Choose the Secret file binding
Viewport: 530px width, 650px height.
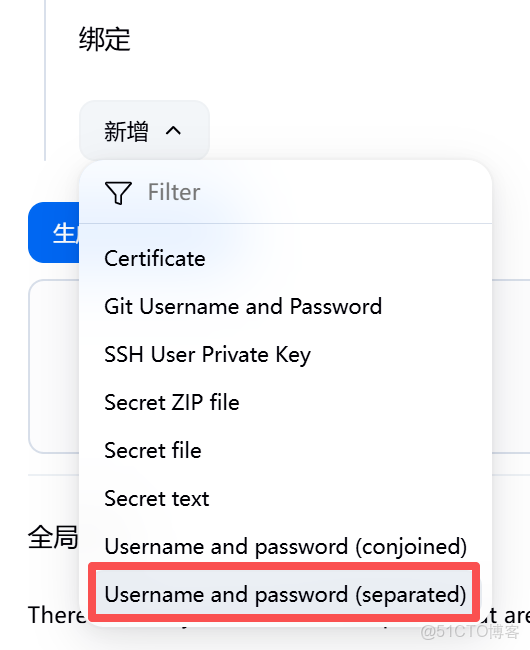pos(152,451)
